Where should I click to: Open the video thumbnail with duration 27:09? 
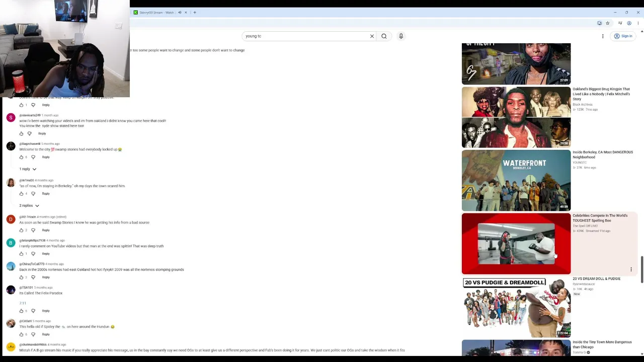[x=516, y=64]
